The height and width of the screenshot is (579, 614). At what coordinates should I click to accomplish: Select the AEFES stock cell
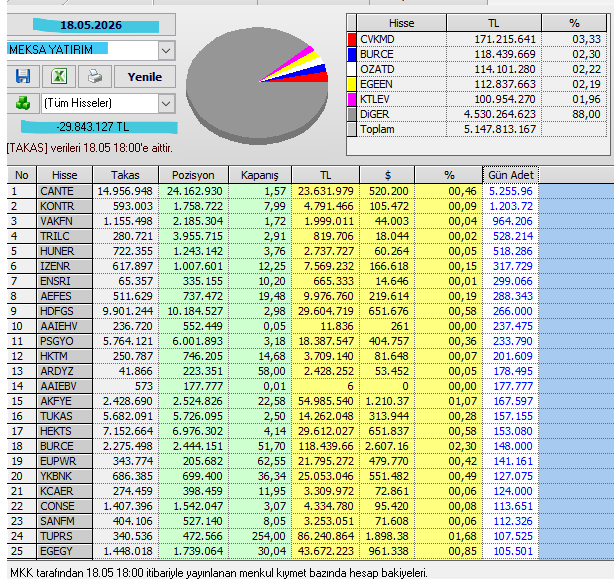click(65, 296)
